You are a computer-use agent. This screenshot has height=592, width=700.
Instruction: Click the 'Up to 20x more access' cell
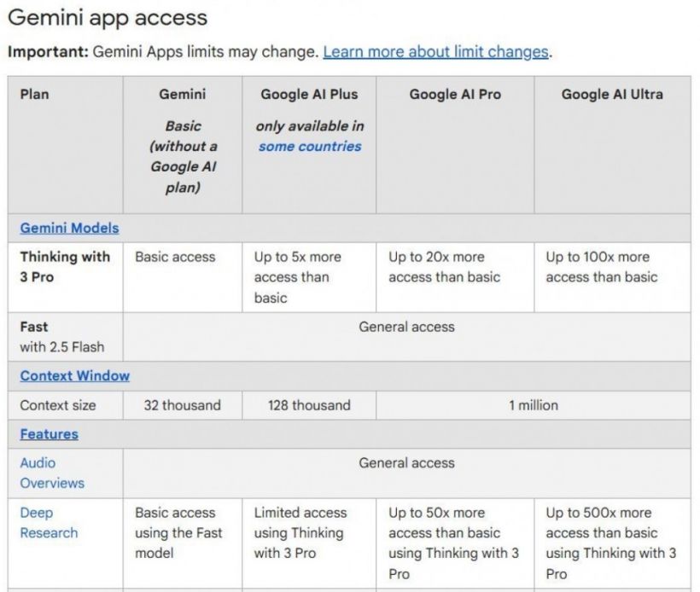click(444, 267)
